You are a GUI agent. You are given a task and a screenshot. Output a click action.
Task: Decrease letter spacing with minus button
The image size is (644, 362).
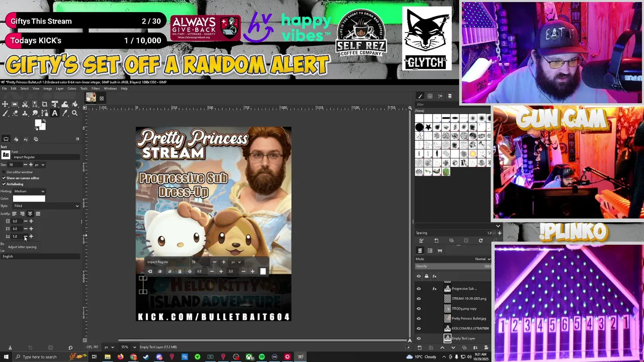pyautogui.click(x=25, y=236)
